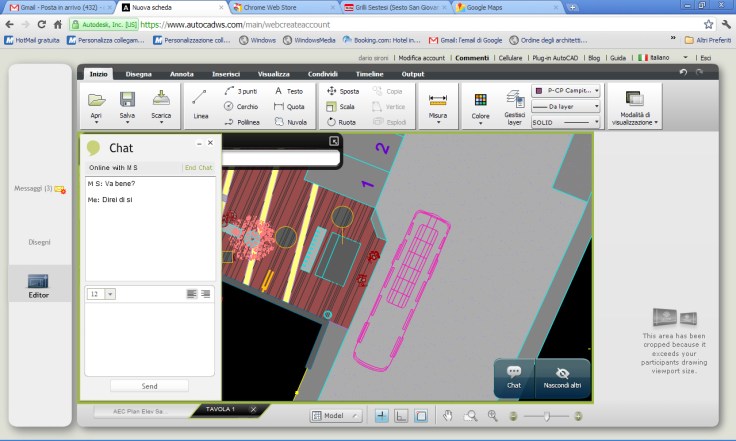Click the Salva save disk icon
Screen dimensions: 736x441
click(x=127, y=100)
